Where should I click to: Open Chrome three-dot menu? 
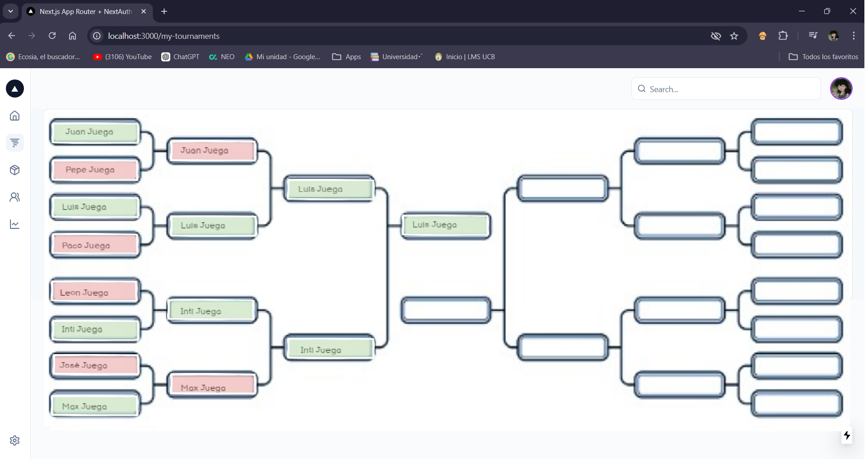[x=854, y=36]
